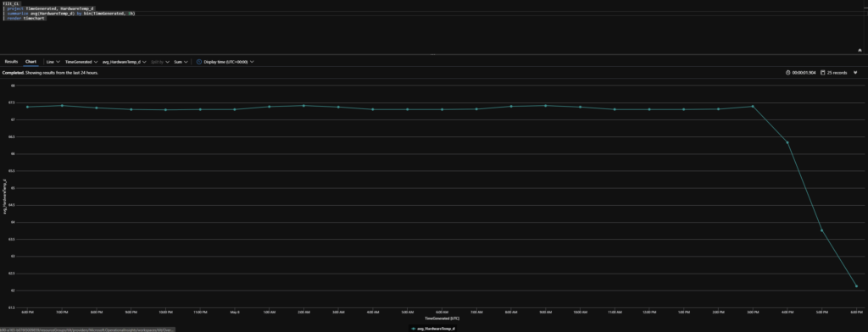
Task: Toggle avg_HardwareTemp_d series in chart legend
Action: [433, 329]
